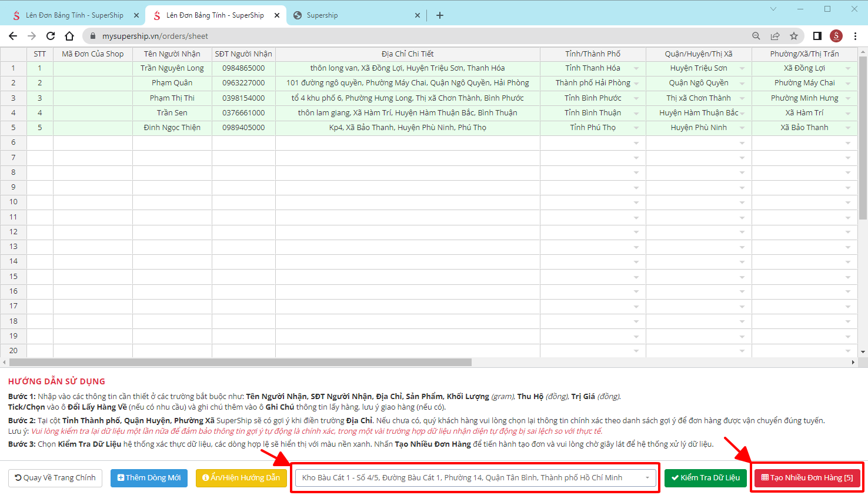
Task: Click the browser forward arrow
Action: pyautogui.click(x=32, y=36)
